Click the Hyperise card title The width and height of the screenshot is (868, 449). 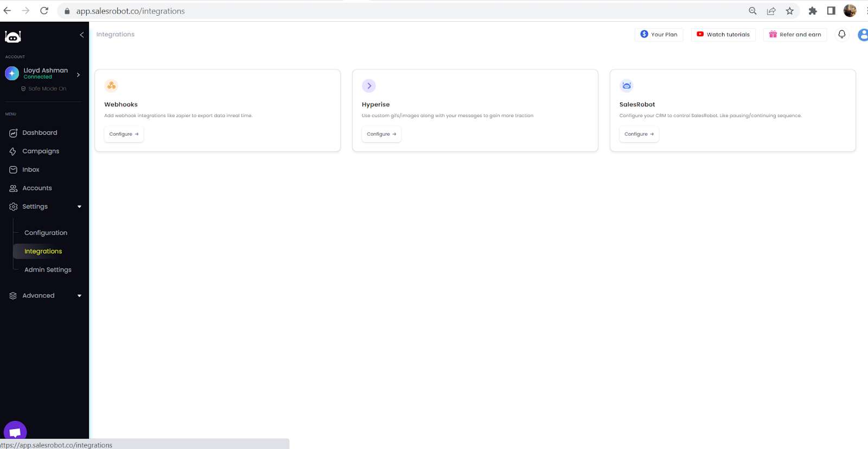[376, 104]
